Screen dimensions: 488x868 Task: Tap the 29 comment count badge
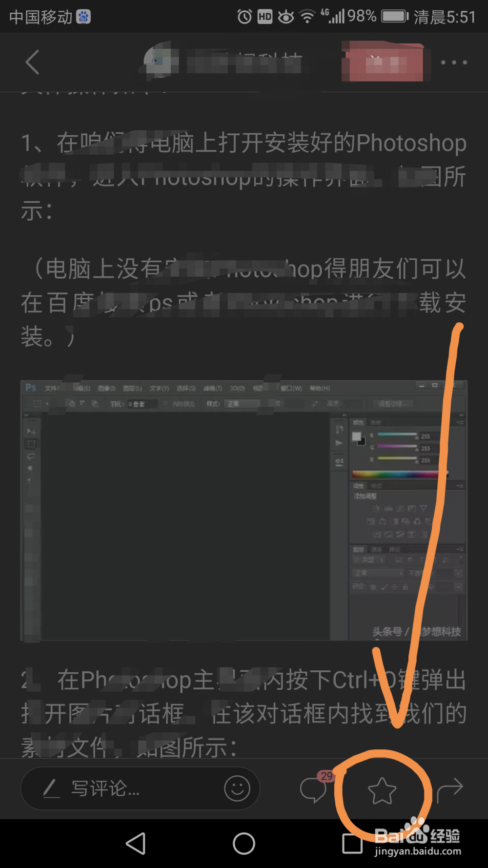click(326, 776)
